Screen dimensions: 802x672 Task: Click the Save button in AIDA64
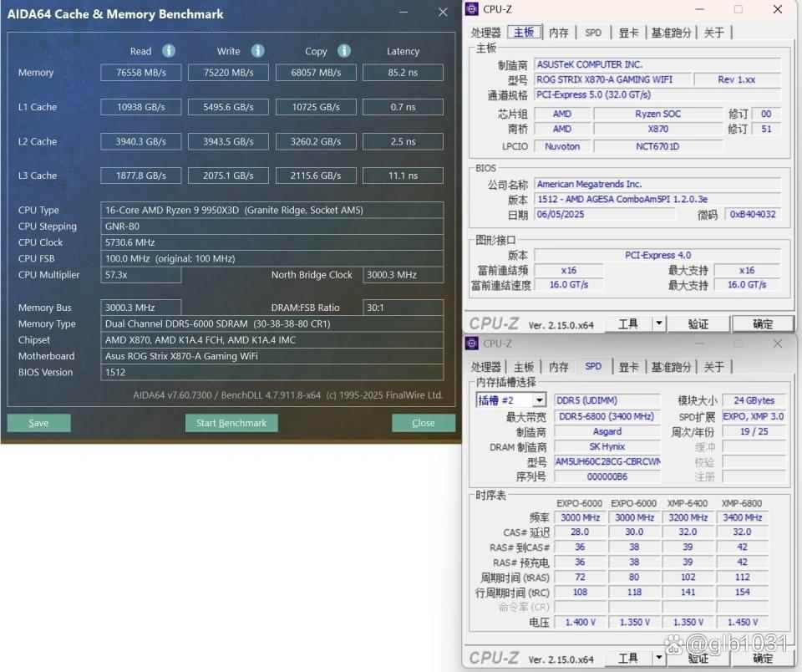pyautogui.click(x=38, y=423)
